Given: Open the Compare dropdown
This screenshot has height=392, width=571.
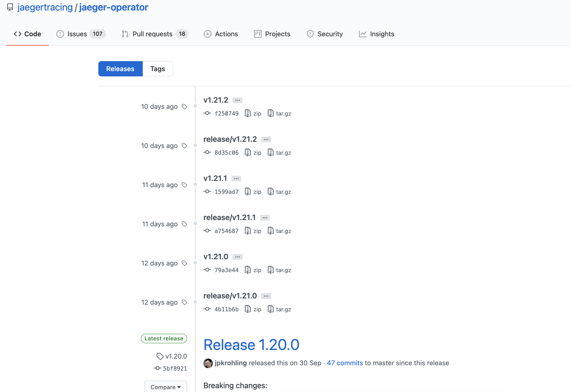Looking at the screenshot, I should [165, 387].
